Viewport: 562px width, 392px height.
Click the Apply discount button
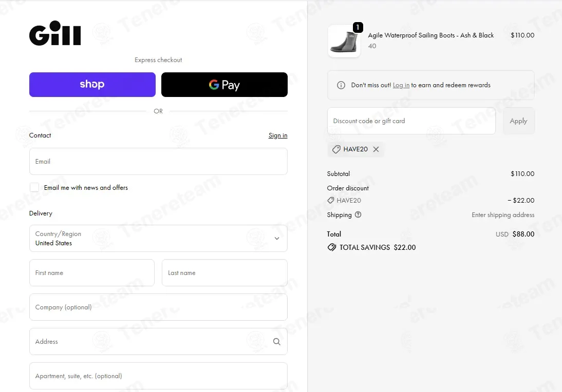click(519, 121)
